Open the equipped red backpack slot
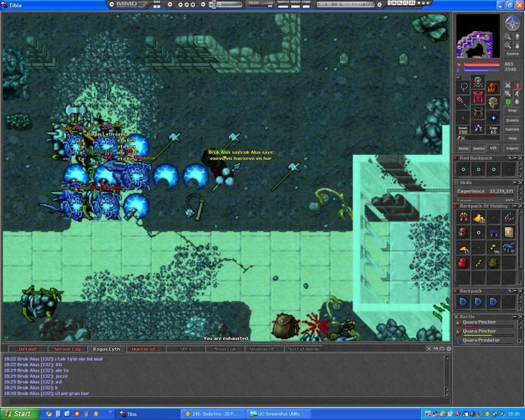Viewport: 525px width, 420px height. pyautogui.click(x=493, y=87)
